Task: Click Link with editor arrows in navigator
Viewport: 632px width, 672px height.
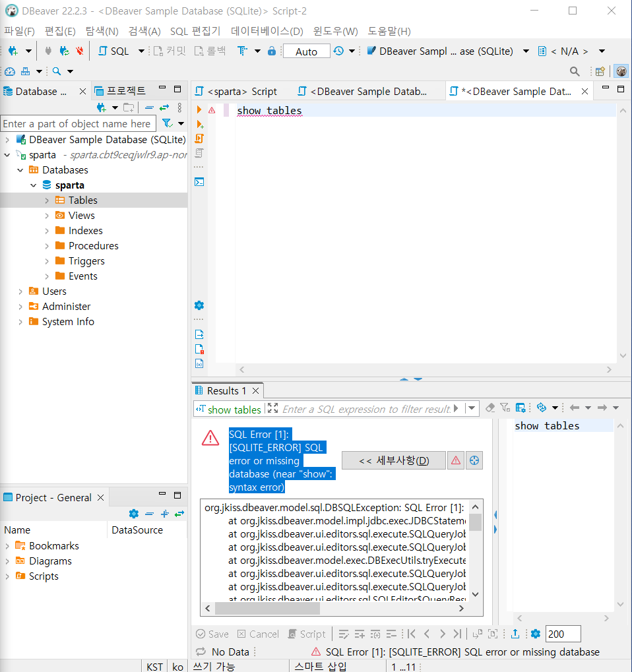Action: [164, 108]
